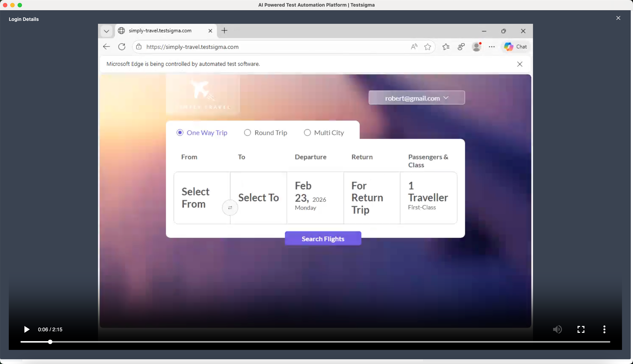Open the tab list chevron dropdown
The image size is (633, 364).
pos(106,31)
